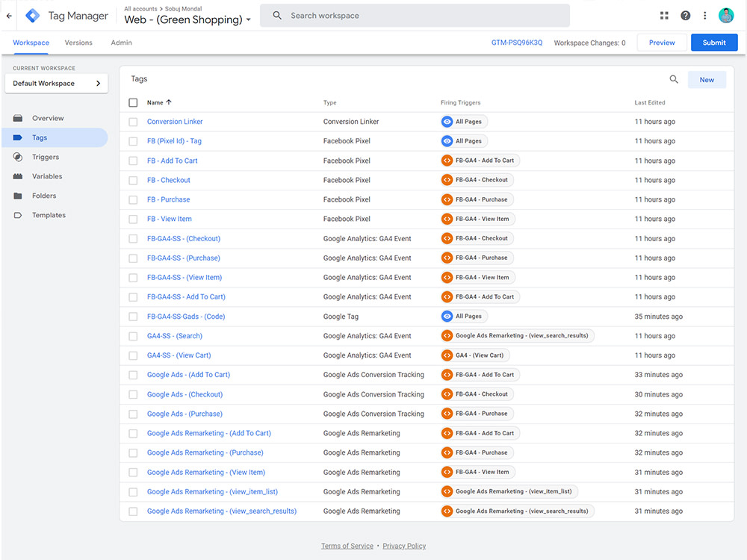Click the Search workspace input field
Viewport: 747px width, 560px height.
(415, 16)
